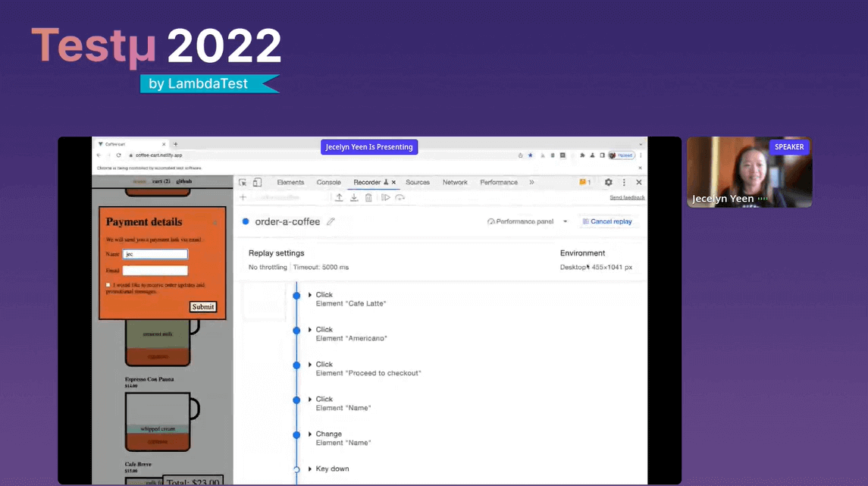
Task: Switch to the Console tab
Action: [x=328, y=182]
